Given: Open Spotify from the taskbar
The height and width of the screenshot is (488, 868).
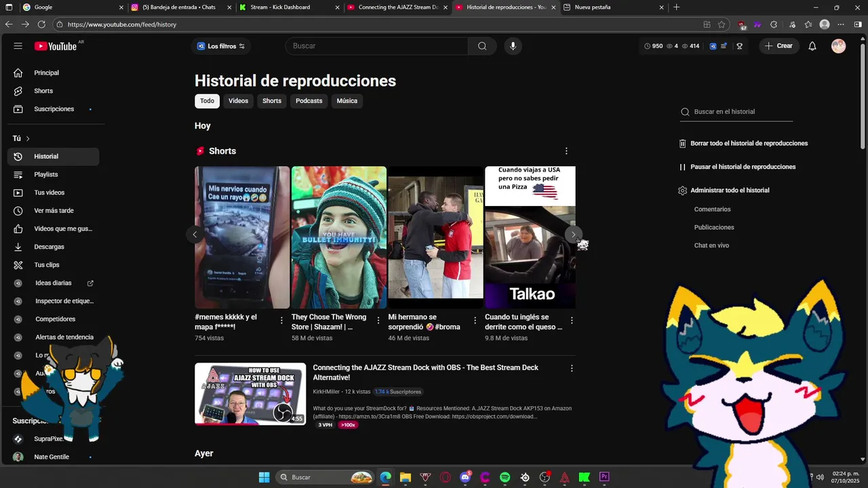Looking at the screenshot, I should [505, 477].
